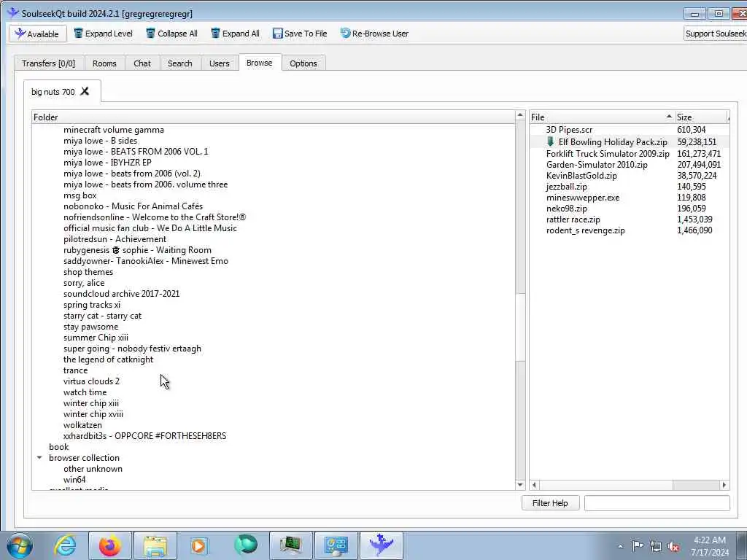The width and height of the screenshot is (747, 560).
Task: Open Windows Media Player taskbar icon
Action: [x=200, y=545]
